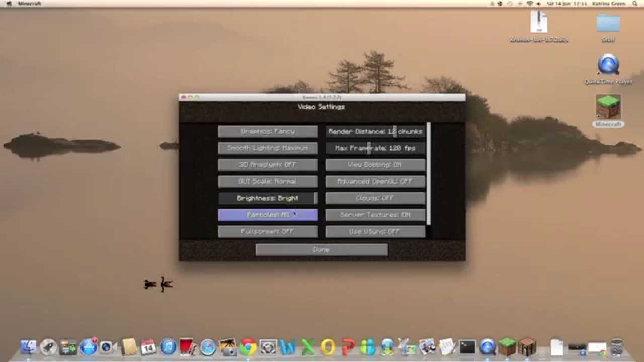
Task: Toggle View Bobbing ON setting
Action: click(375, 164)
